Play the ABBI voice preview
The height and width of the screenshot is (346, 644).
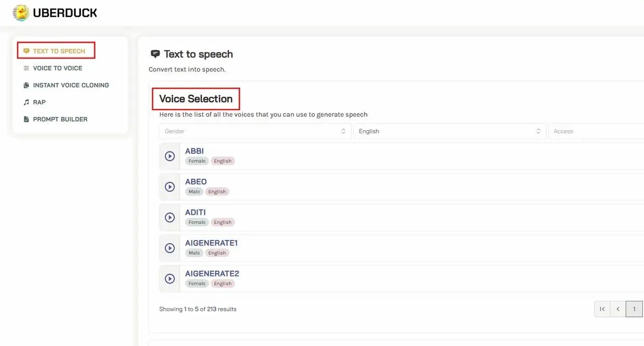click(170, 156)
